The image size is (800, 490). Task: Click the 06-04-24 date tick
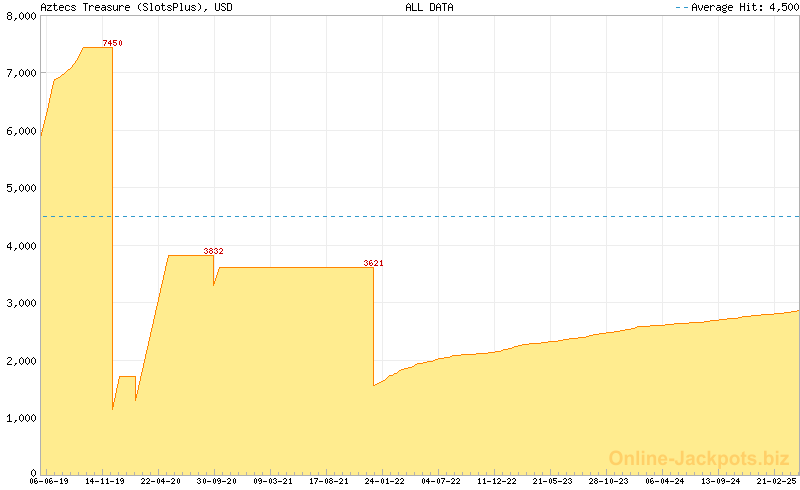[665, 481]
